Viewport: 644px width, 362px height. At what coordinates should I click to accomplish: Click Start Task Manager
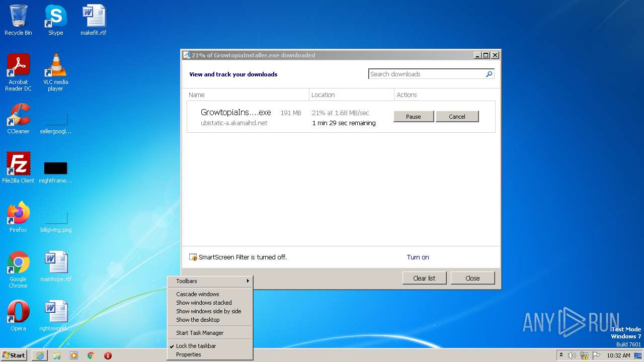tap(210, 333)
